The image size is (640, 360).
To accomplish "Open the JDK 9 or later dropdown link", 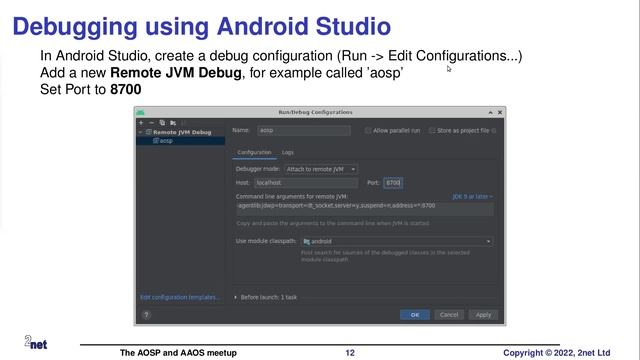I will pos(472,197).
